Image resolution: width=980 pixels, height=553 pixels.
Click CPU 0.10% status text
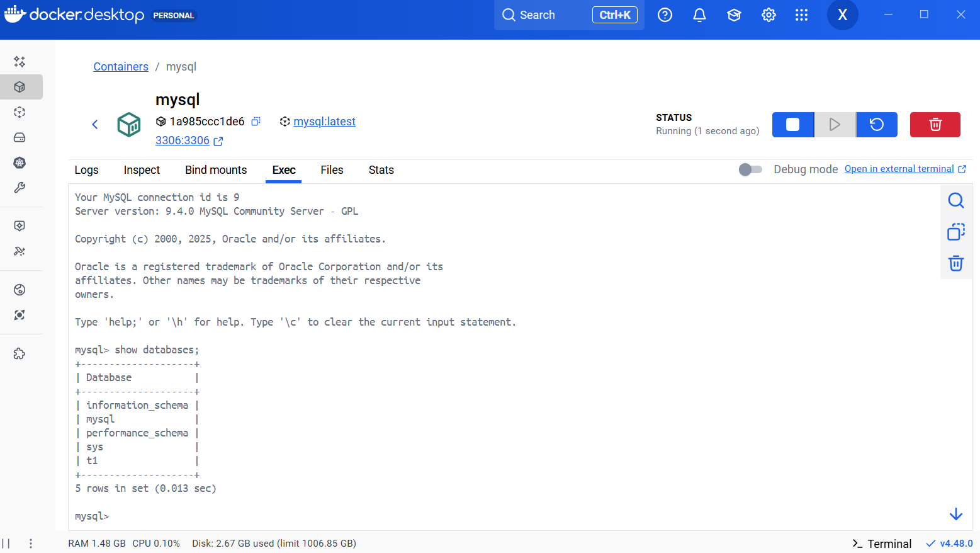pos(156,544)
